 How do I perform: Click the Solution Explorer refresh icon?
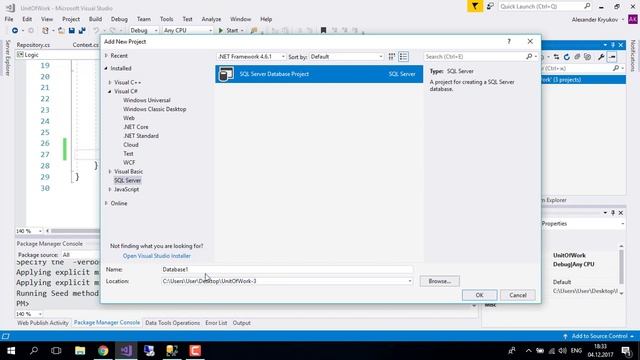567,57
